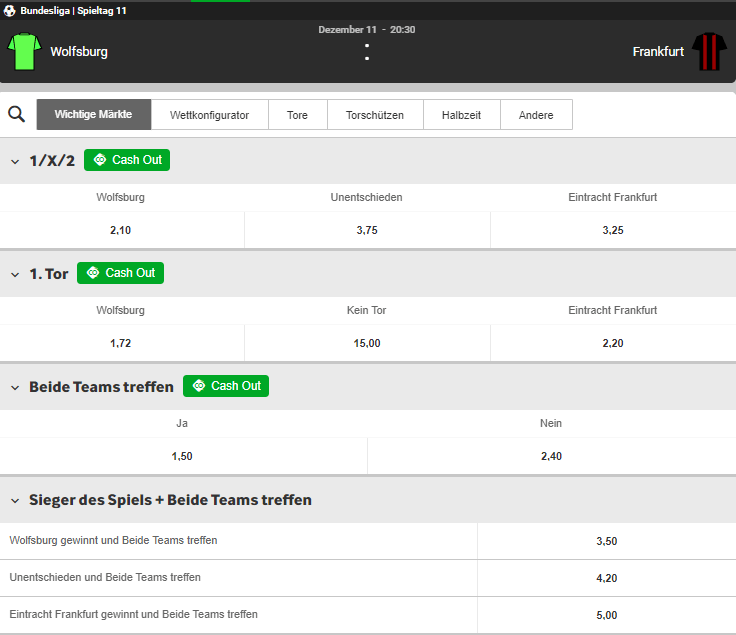
Task: Click Wolfsburg label under 1/X/2
Action: (x=121, y=197)
